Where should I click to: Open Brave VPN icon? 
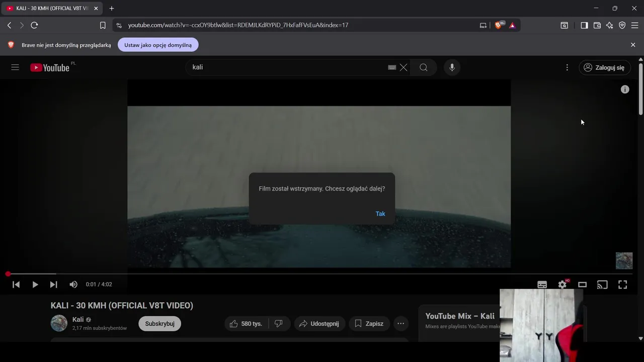point(622,25)
